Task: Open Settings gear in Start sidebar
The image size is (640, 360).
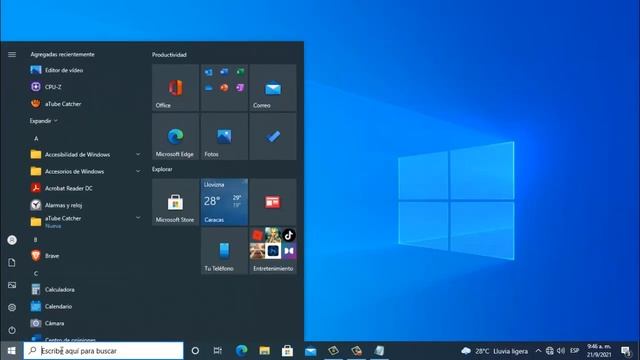Action: pyautogui.click(x=12, y=307)
